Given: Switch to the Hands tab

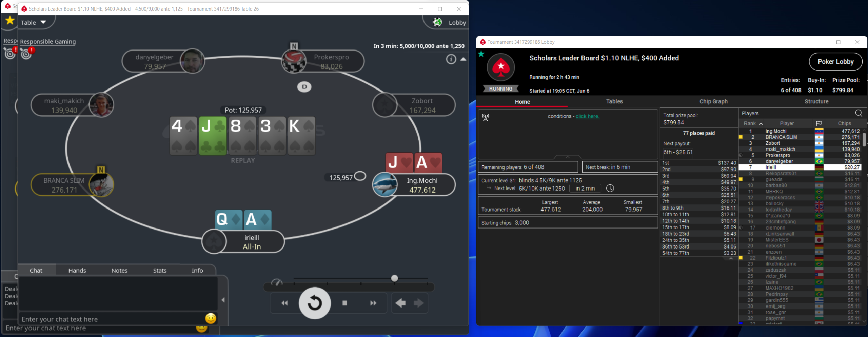Looking at the screenshot, I should click(x=77, y=270).
